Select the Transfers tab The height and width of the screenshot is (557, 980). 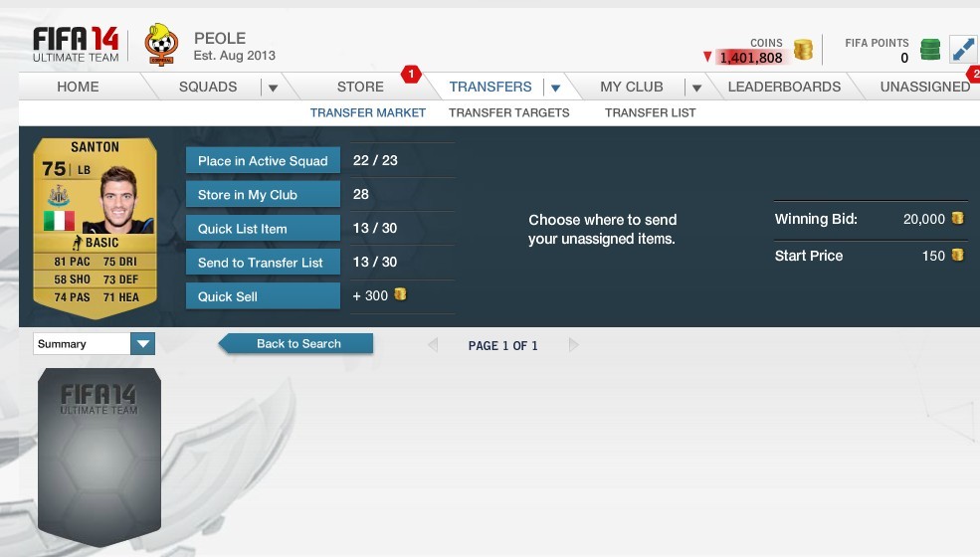(x=490, y=87)
